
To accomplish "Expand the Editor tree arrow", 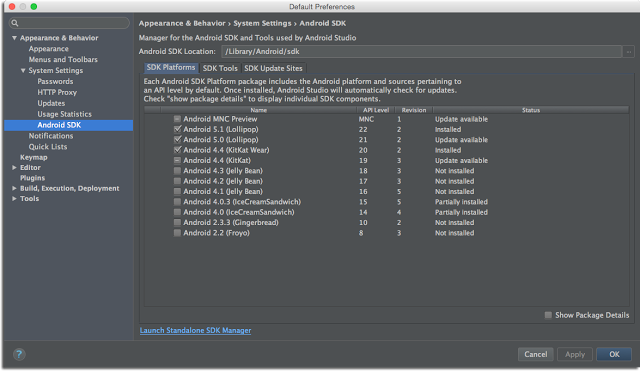I will tap(14, 168).
